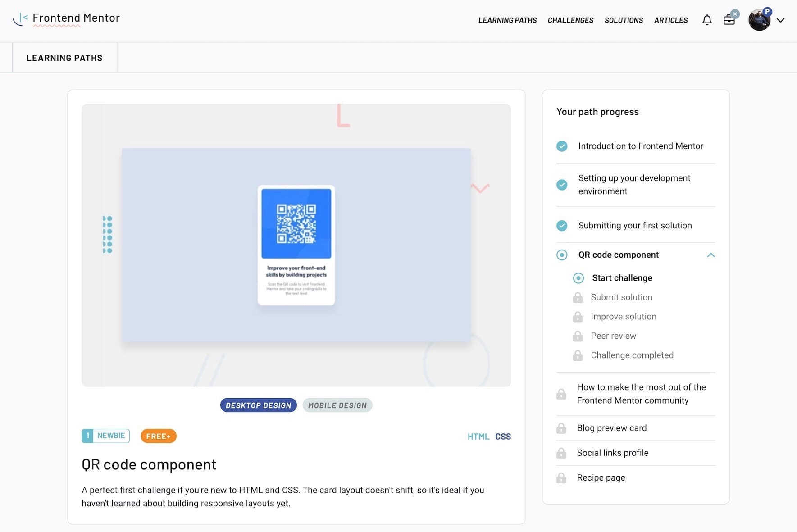Click completed check beside Submitting your first solution
The width and height of the screenshot is (797, 532).
click(x=562, y=226)
